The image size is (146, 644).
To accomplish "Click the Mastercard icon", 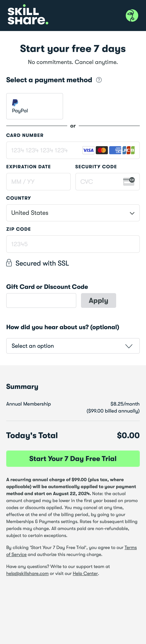I will pos(102,150).
